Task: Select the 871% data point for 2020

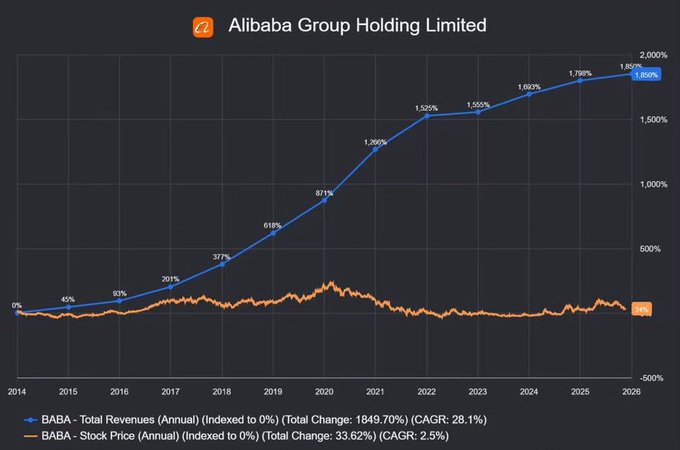Action: (324, 200)
